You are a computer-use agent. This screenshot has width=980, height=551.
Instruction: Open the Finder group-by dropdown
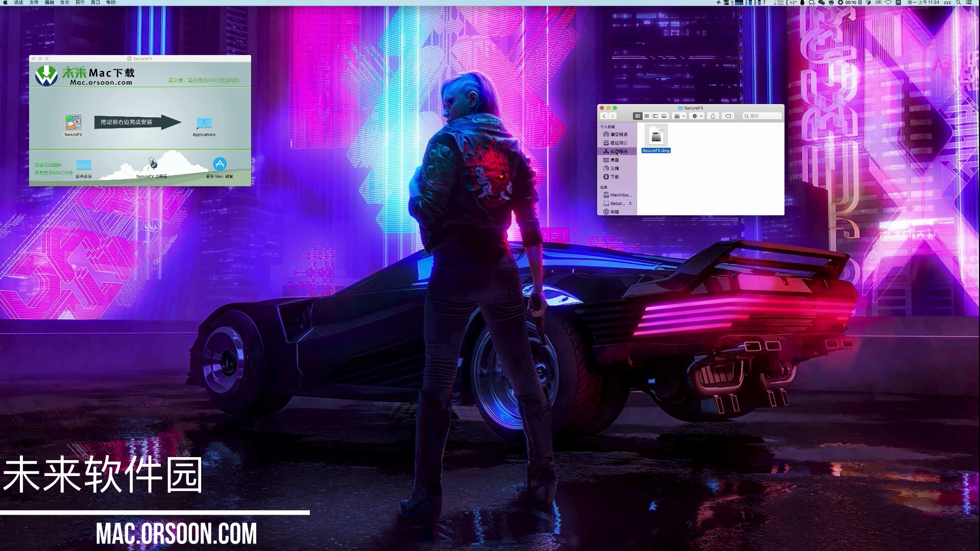point(679,116)
